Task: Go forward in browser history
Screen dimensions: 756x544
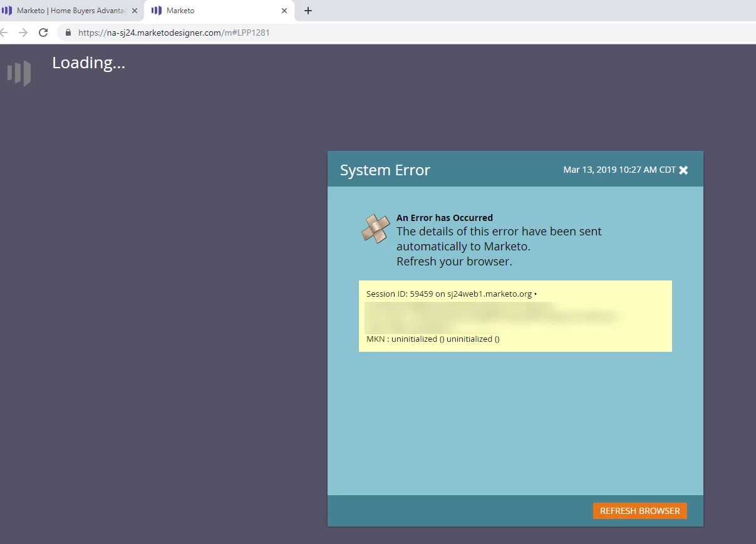Action: [x=23, y=33]
